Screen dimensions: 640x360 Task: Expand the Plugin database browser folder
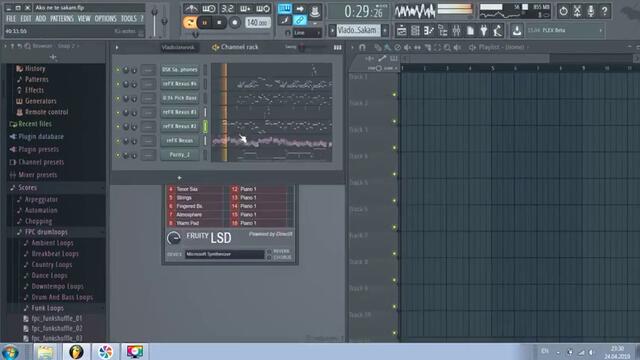41,137
